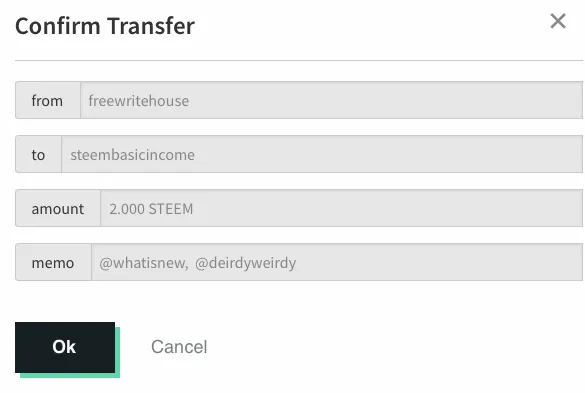Click the blank area of the sender field
The image size is (585, 393).
pyautogui.click(x=385, y=100)
